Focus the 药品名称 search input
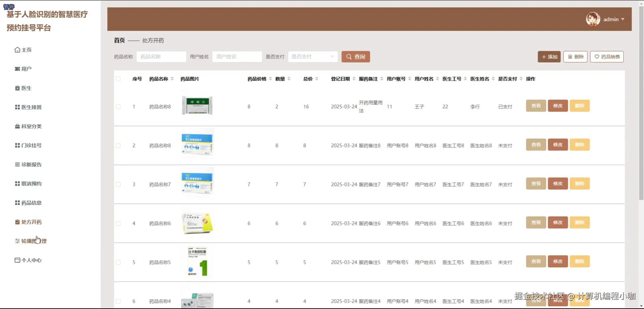Screen dimensions: 644x309 click(x=161, y=57)
